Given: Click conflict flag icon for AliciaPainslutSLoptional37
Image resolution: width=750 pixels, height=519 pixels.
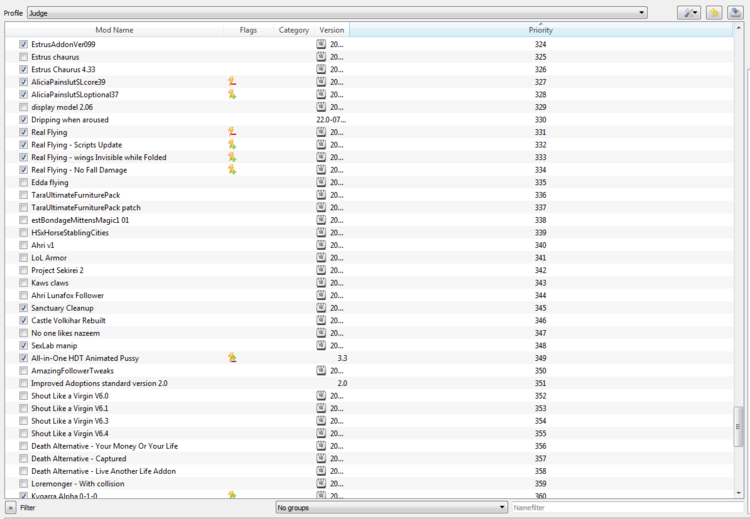Looking at the screenshot, I should 232,94.
